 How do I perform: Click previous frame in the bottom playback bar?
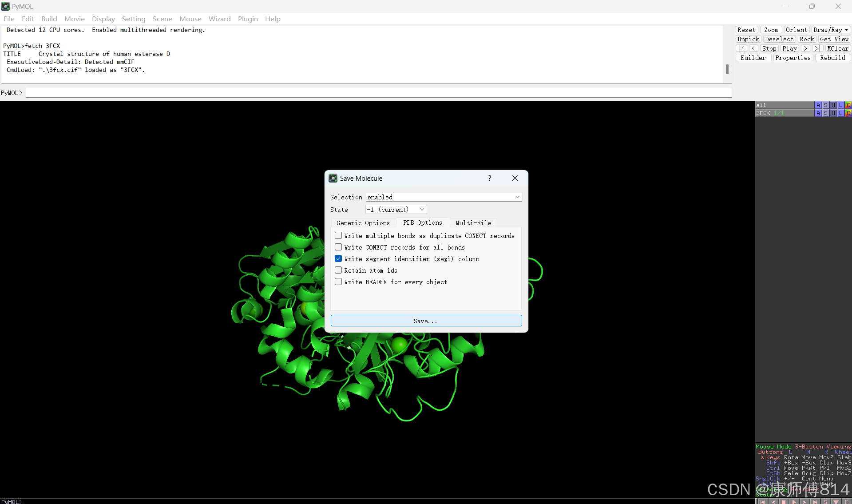point(773,501)
